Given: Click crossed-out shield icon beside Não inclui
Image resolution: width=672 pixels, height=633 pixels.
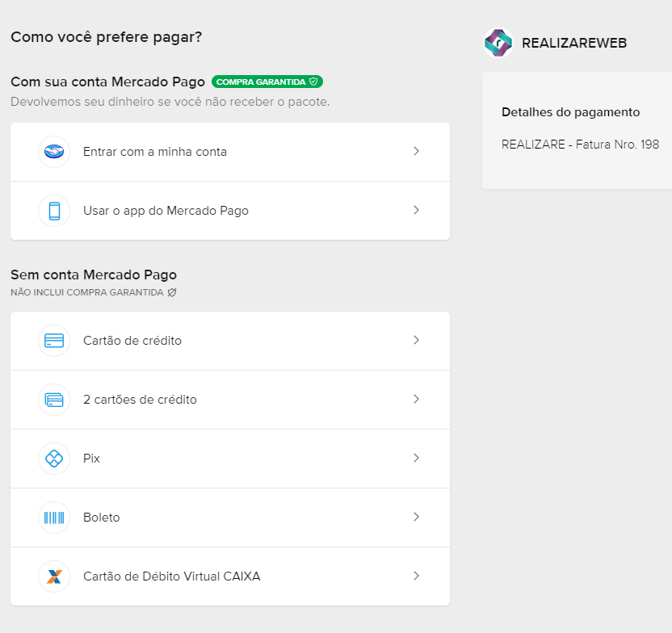Looking at the screenshot, I should pyautogui.click(x=172, y=292).
